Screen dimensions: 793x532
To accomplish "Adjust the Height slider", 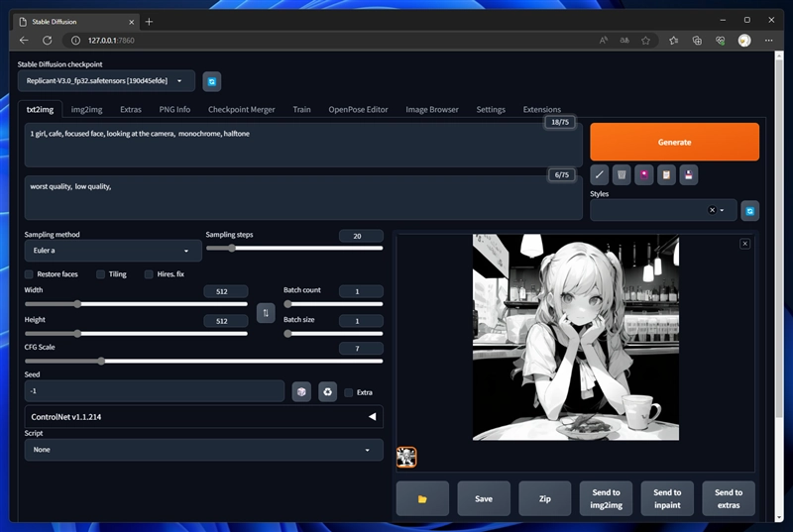I will tap(136, 334).
